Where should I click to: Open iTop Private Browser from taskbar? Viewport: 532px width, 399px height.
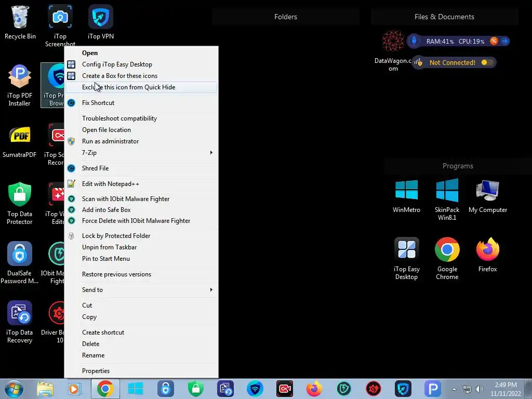pyautogui.click(x=255, y=389)
